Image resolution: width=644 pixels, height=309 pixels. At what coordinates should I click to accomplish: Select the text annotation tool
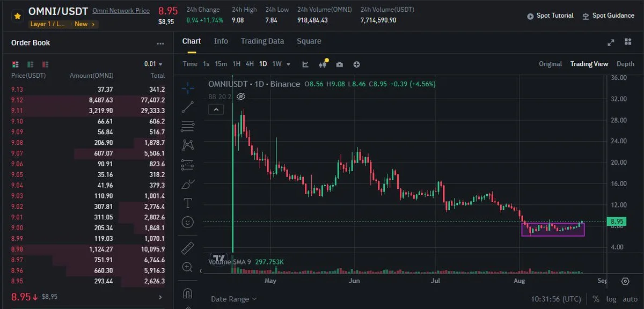pyautogui.click(x=188, y=203)
